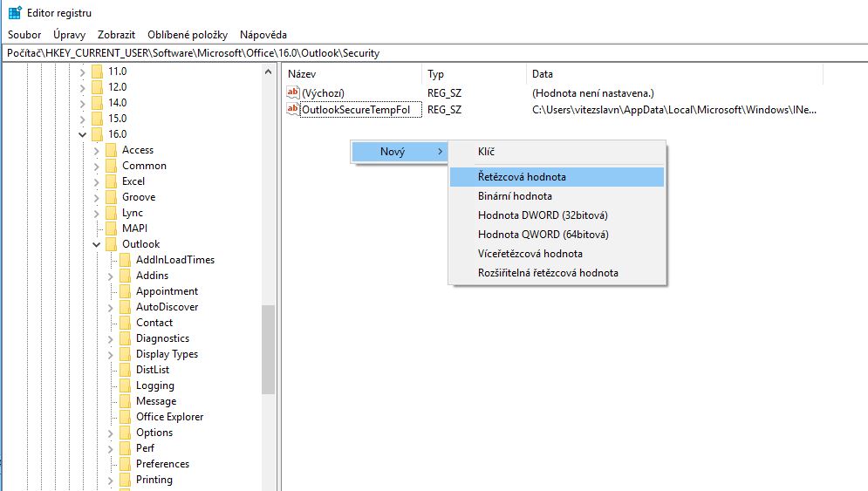This screenshot has width=868, height=491.
Task: Expand the AutoDiscover key
Action: [x=110, y=307]
